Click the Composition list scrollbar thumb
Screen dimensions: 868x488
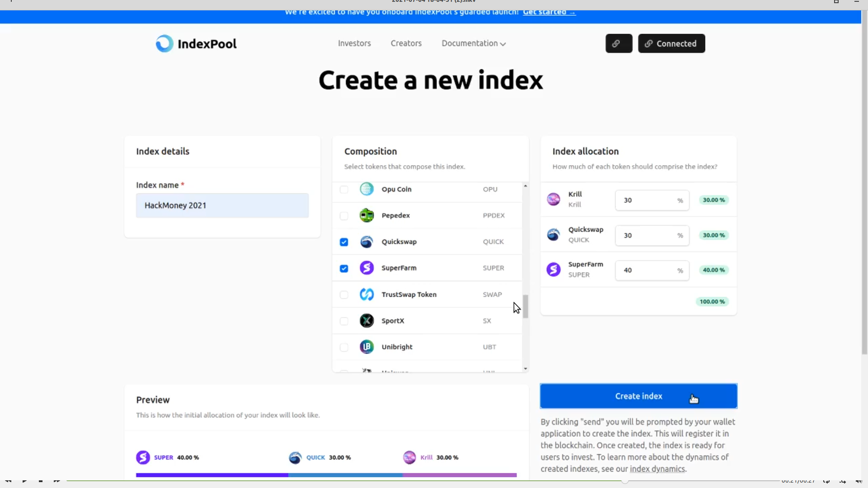pyautogui.click(x=525, y=306)
